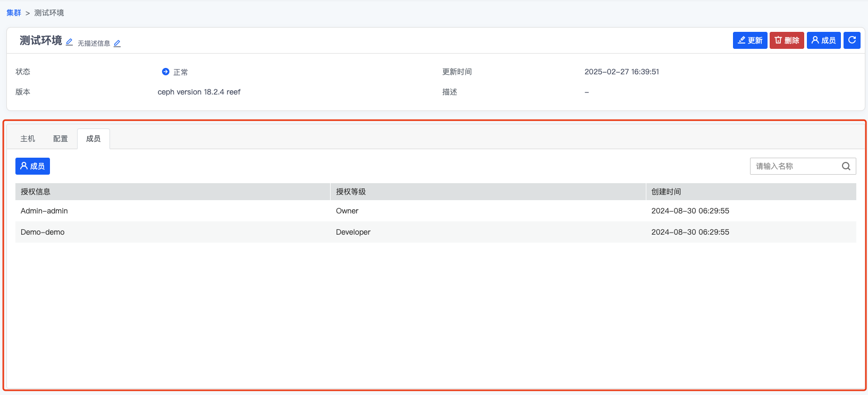This screenshot has width=868, height=395.
Task: Select the Demo-demo member row
Action: pos(43,232)
